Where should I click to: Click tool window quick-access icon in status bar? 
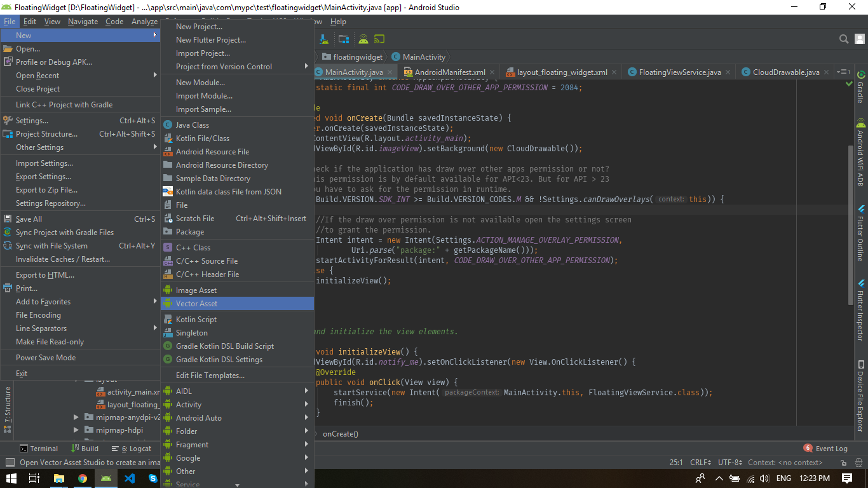[x=9, y=463]
